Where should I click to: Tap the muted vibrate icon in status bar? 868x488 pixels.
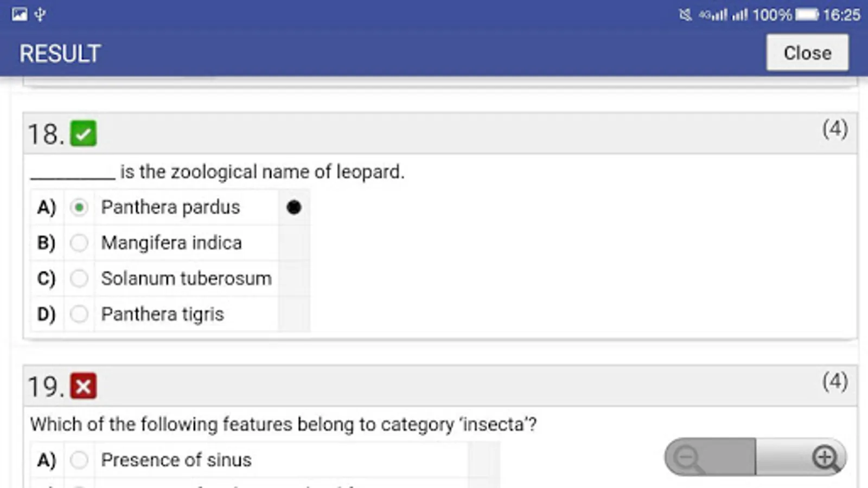pyautogui.click(x=685, y=15)
